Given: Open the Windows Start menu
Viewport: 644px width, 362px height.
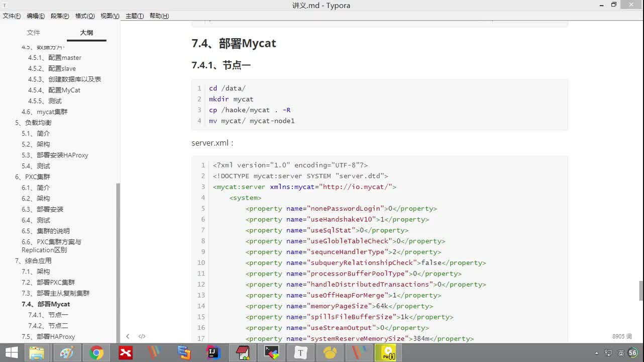Looking at the screenshot, I should click(11, 353).
